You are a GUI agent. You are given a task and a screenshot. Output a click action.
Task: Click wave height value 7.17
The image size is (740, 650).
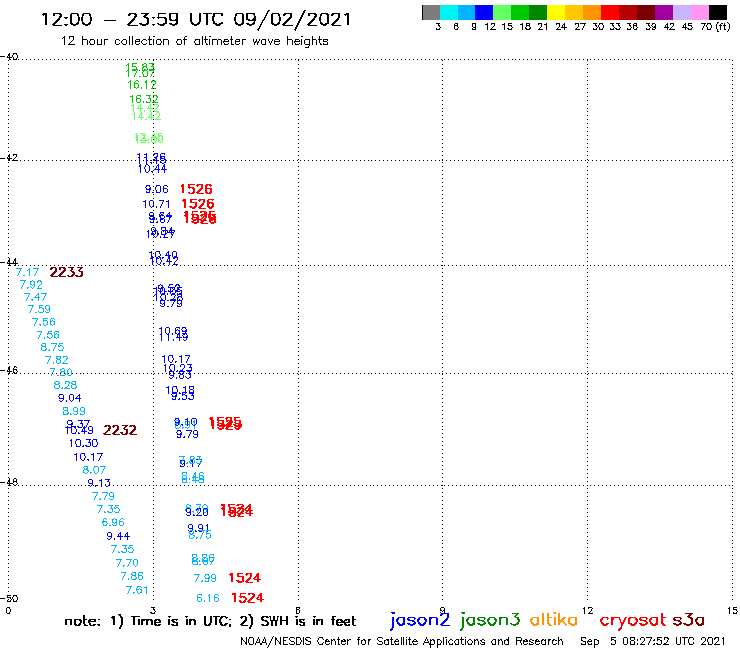point(27,272)
